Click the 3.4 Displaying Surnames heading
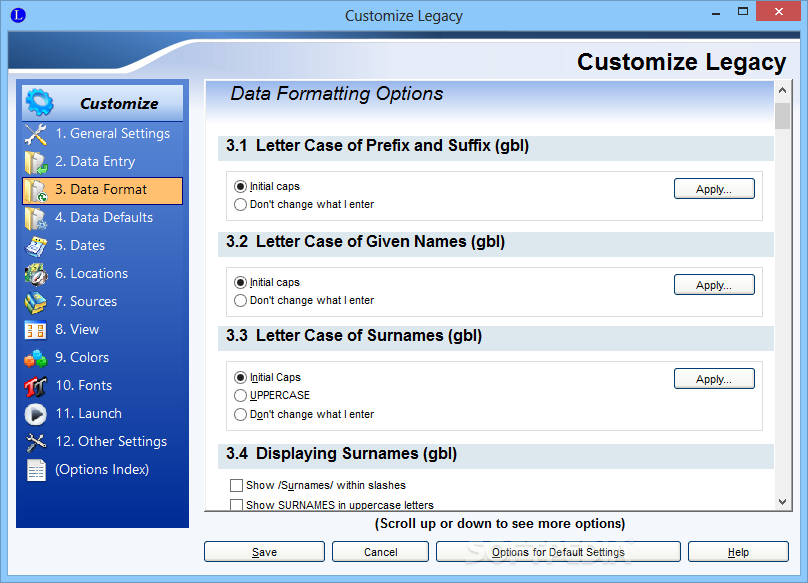This screenshot has height=583, width=808. tap(341, 454)
